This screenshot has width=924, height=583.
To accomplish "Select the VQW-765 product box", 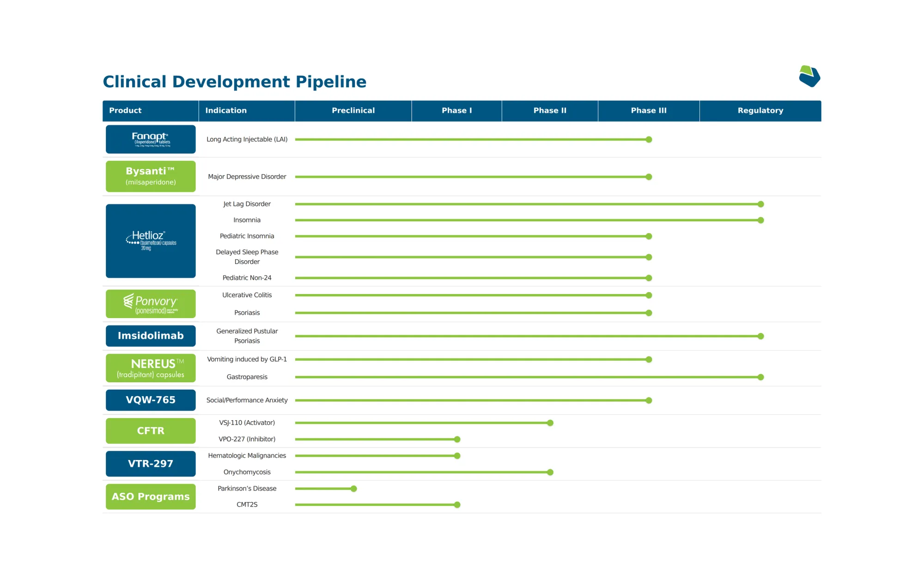I will tap(151, 400).
